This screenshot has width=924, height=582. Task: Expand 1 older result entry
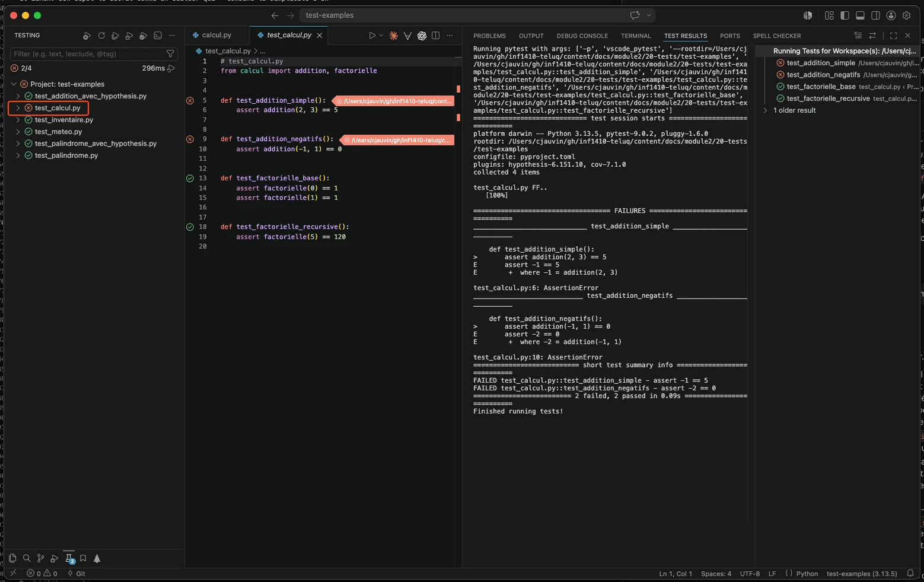[x=766, y=110]
